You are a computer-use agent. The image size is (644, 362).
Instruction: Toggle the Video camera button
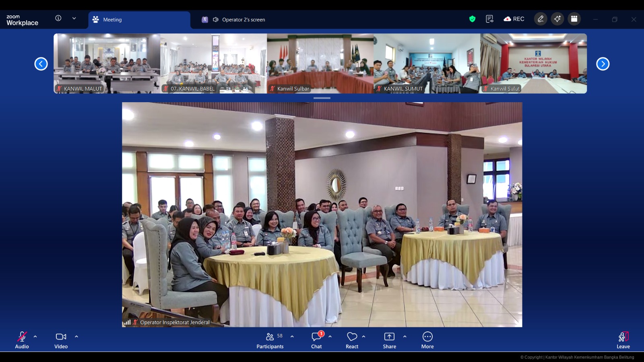point(61,340)
